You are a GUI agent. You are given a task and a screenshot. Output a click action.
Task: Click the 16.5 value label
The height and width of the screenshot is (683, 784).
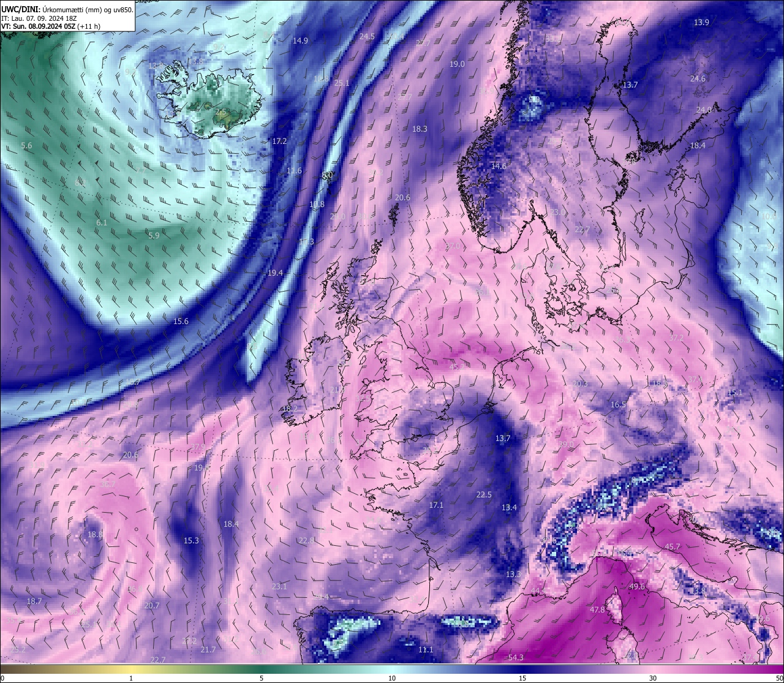(x=619, y=405)
